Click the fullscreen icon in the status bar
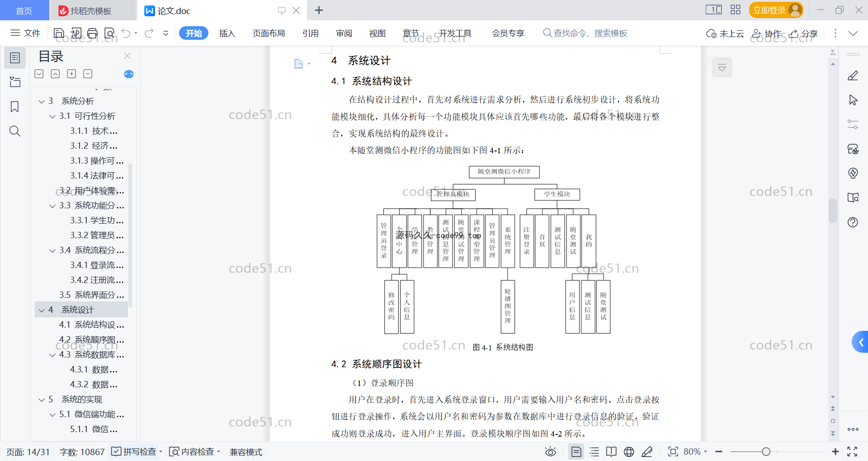Image resolution: width=868 pixels, height=461 pixels. (852, 452)
